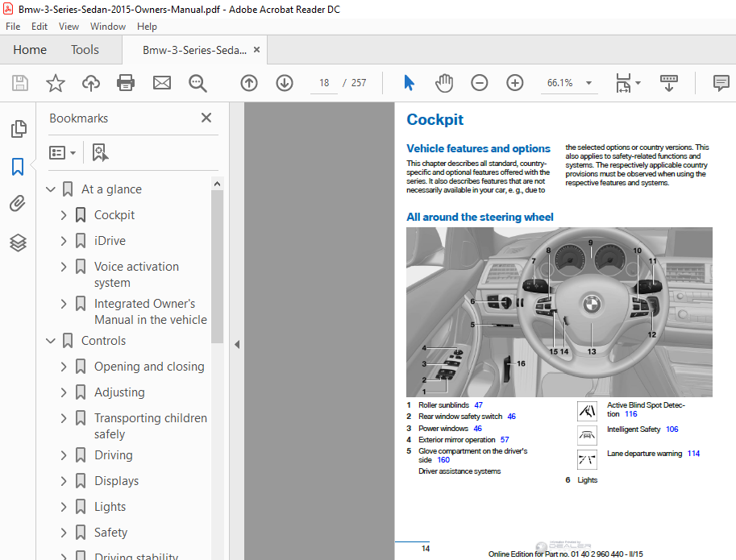Expand the Driving bookmark chevron
The image size is (736, 560).
tap(64, 455)
